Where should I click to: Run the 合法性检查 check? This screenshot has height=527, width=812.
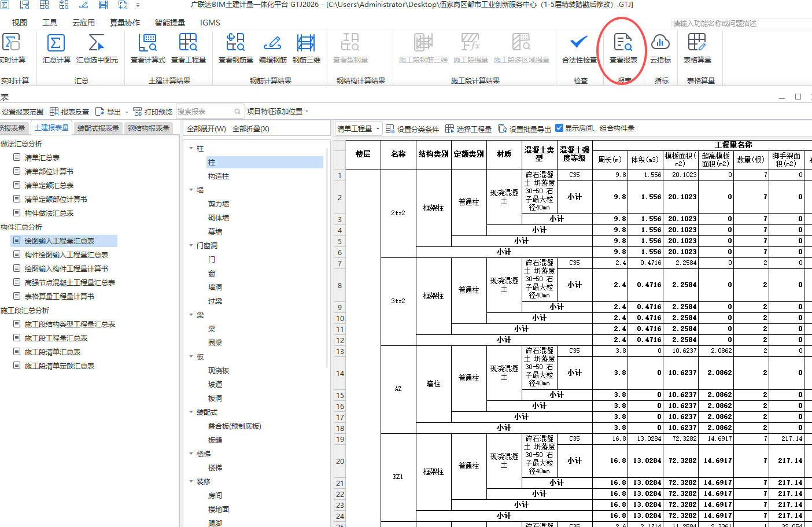(x=579, y=48)
